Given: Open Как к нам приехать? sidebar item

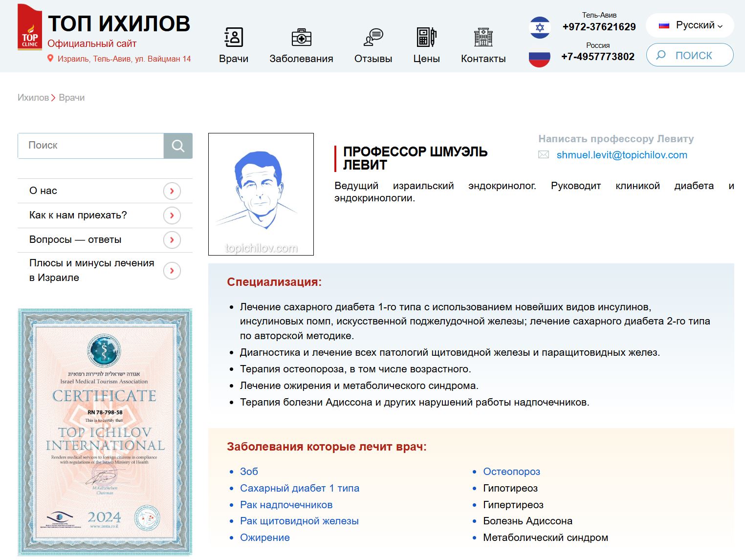Looking at the screenshot, I should (x=105, y=215).
